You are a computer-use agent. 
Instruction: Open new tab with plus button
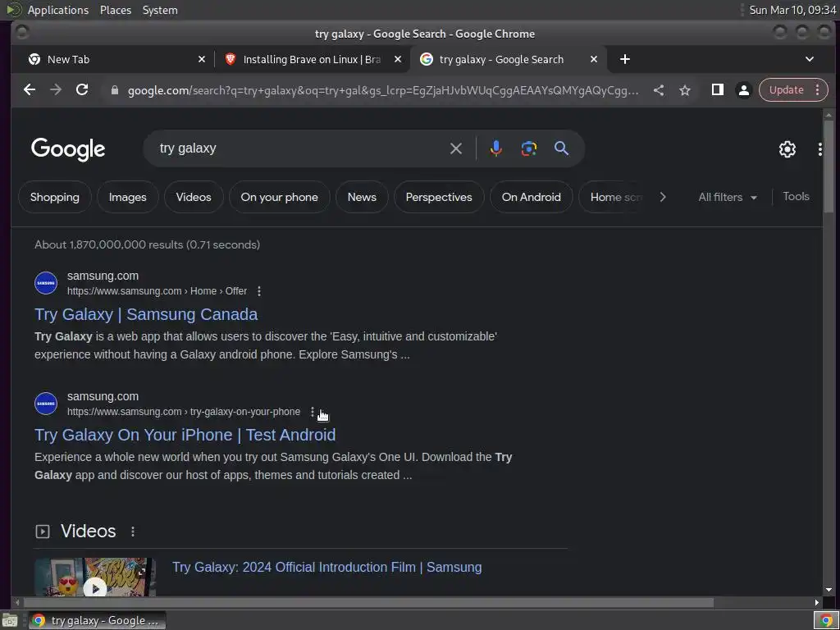coord(624,59)
